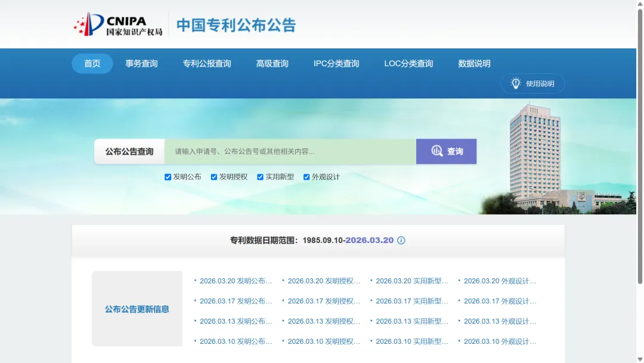Open the 高级查询 page
The width and height of the screenshot is (644, 363).
coord(272,63)
